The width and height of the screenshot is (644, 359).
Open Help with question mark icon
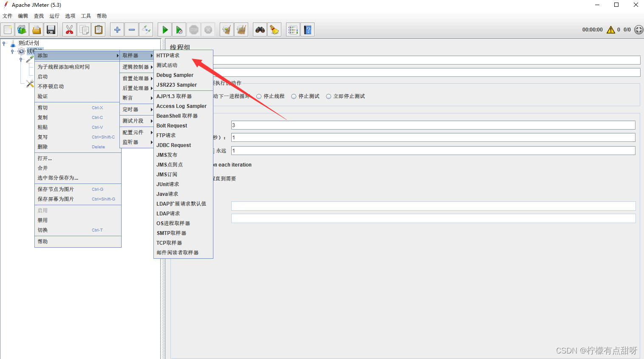click(308, 30)
